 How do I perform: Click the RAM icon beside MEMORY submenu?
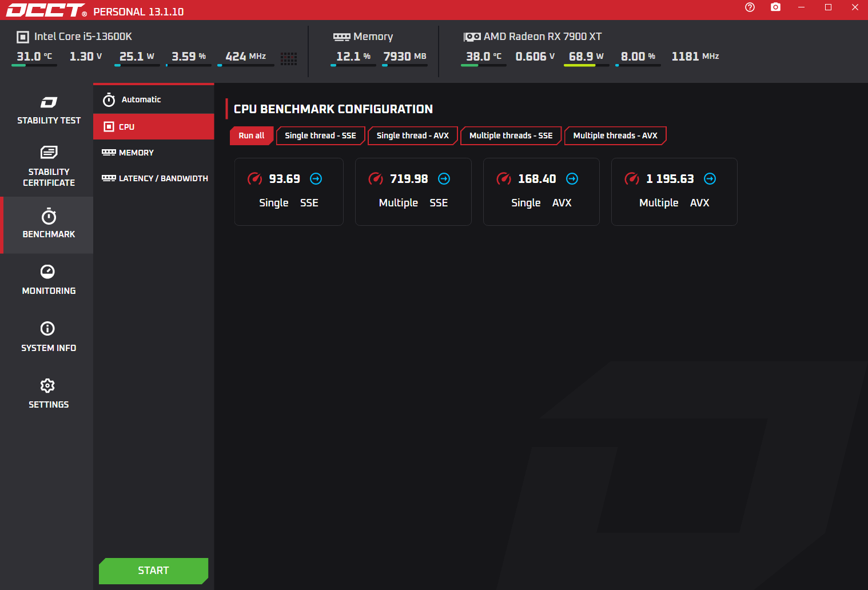(109, 152)
